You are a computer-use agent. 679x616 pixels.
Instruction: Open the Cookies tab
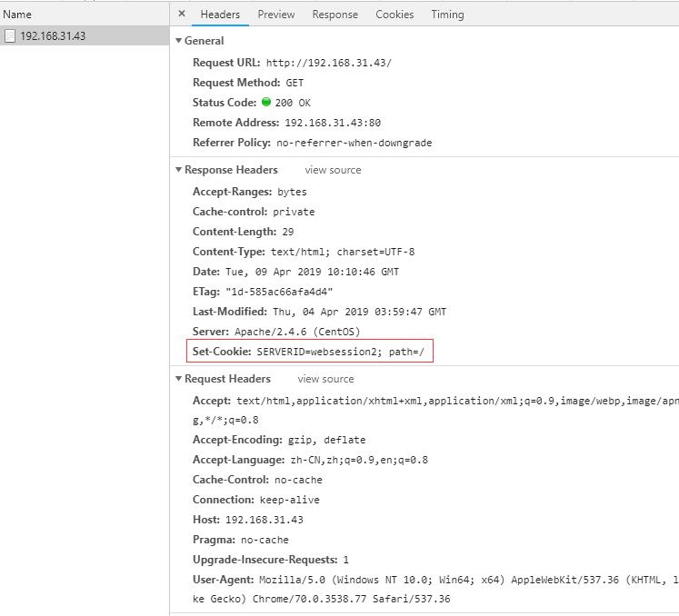[x=394, y=15]
